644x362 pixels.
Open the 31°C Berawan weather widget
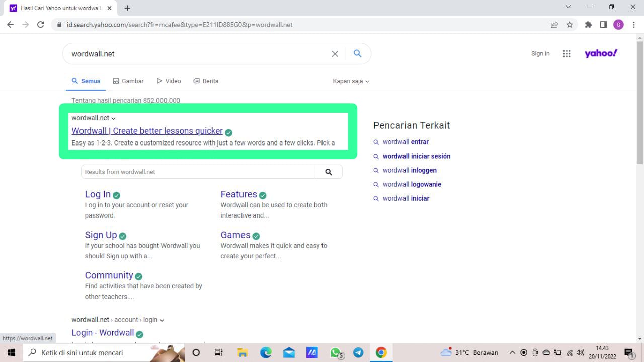(x=469, y=352)
